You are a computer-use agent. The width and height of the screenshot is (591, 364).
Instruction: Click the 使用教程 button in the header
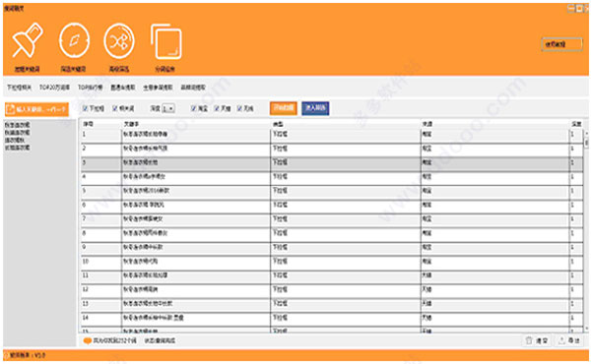point(561,44)
